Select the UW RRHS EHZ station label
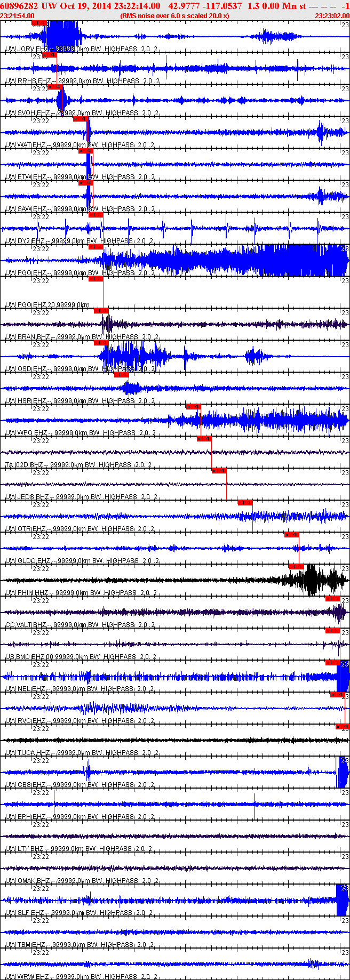The image size is (350, 980). pos(82,81)
